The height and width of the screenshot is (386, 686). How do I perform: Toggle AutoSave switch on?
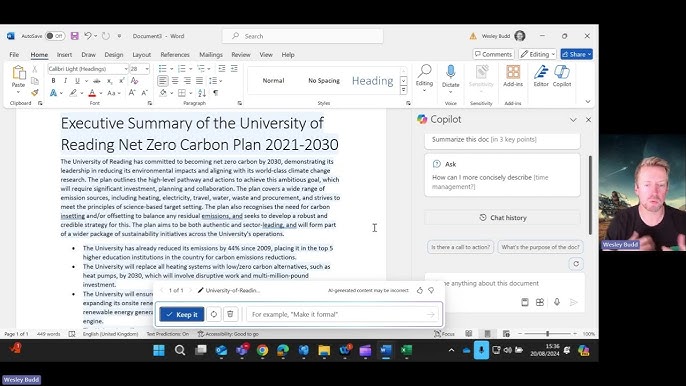(x=55, y=36)
